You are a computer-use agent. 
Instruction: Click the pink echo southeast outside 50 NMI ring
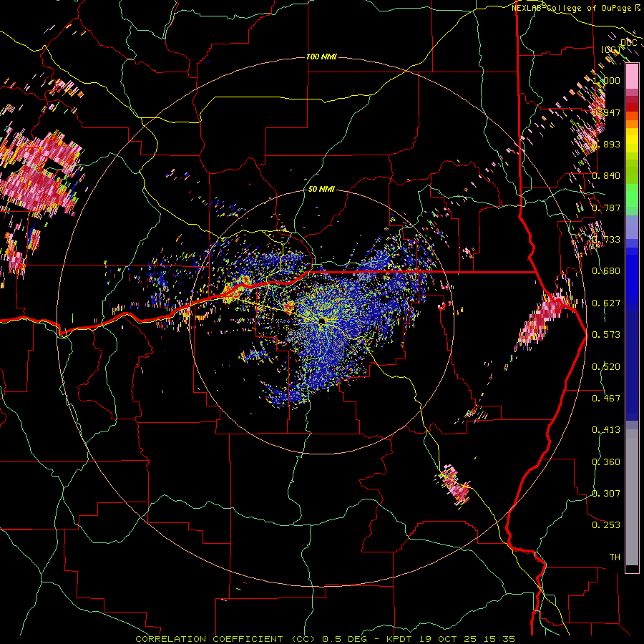(454, 485)
